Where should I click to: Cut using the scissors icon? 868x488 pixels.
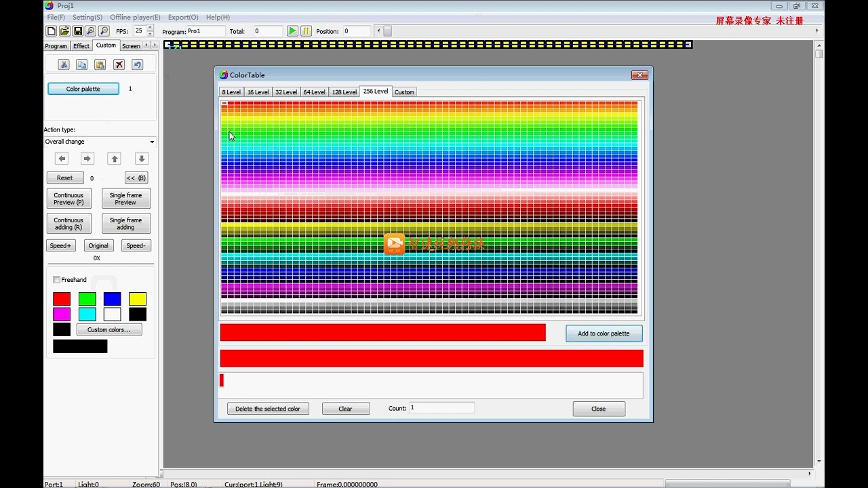click(x=64, y=64)
